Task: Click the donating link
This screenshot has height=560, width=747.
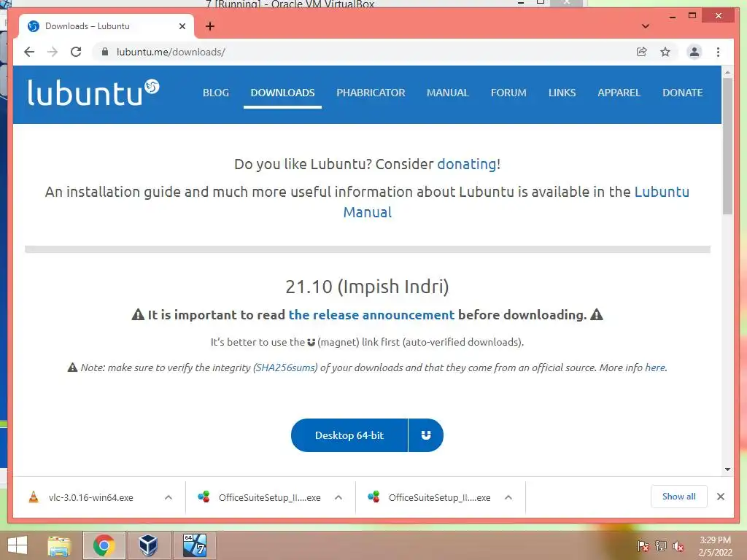Action: [x=467, y=164]
